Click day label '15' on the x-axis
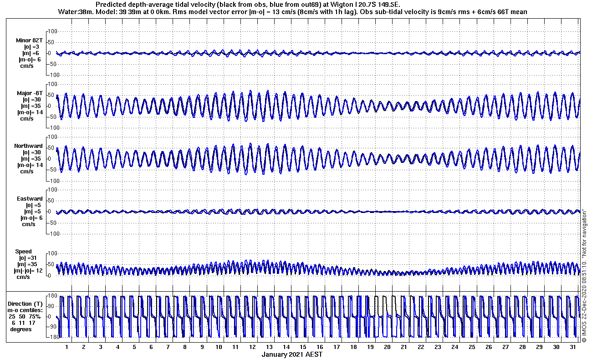The width and height of the screenshot is (592, 364). pyautogui.click(x=303, y=347)
